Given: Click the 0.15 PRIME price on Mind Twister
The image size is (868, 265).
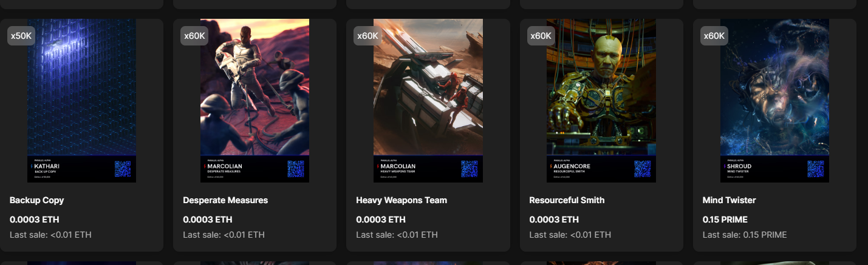Looking at the screenshot, I should tap(725, 220).
